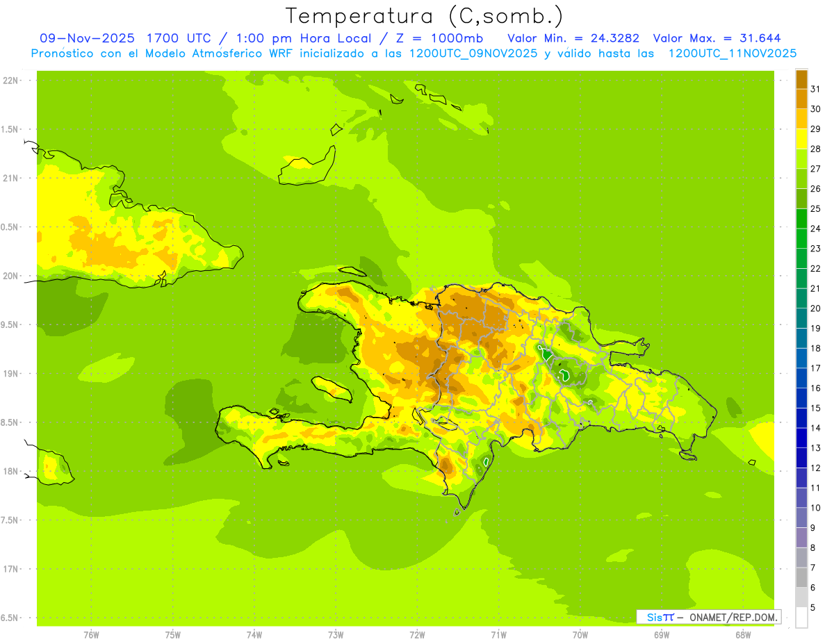
Task: Click the "73W" longitude label
Action: (x=336, y=635)
